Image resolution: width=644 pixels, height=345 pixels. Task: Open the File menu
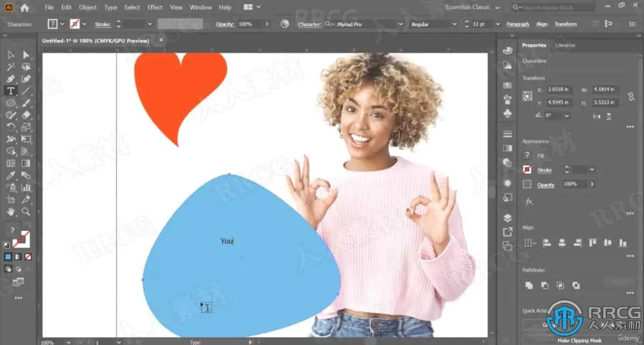[x=49, y=8]
